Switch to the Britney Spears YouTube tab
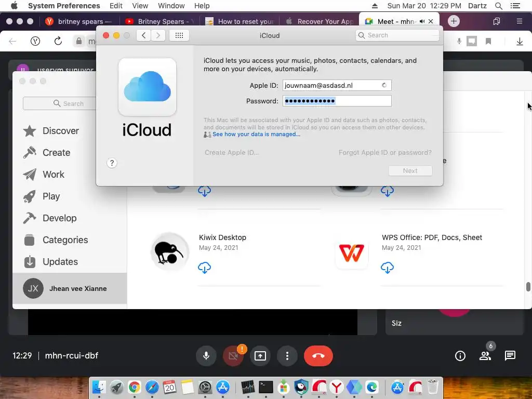The image size is (532, 399). [x=161, y=21]
